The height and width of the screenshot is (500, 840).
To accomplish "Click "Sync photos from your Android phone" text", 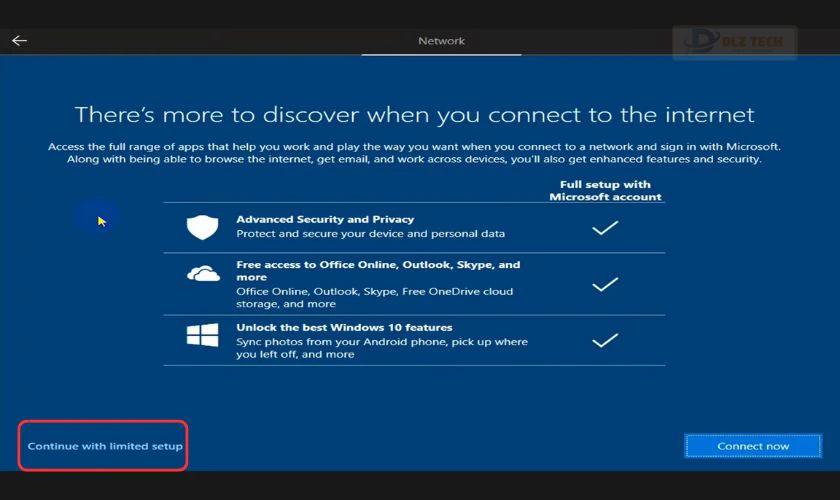I will [x=382, y=348].
